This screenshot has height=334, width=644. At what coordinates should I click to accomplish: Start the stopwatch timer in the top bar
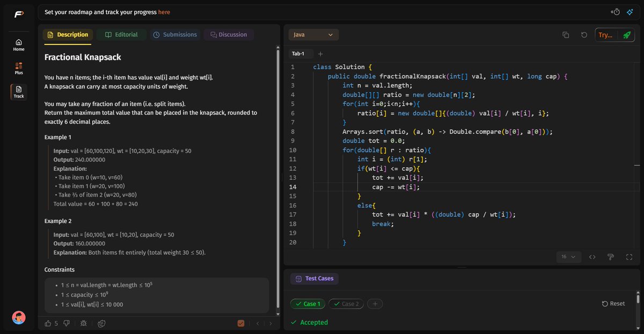616,12
